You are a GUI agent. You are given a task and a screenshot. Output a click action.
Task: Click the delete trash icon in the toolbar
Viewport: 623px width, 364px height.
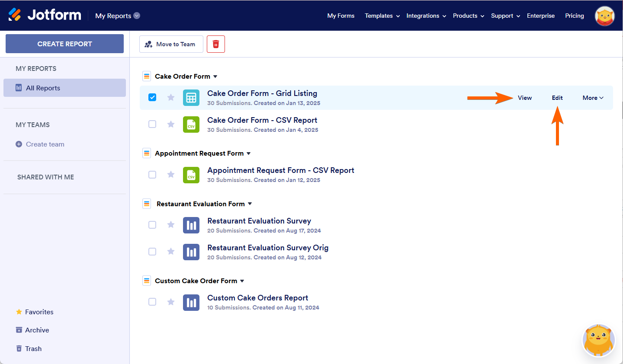[215, 44]
